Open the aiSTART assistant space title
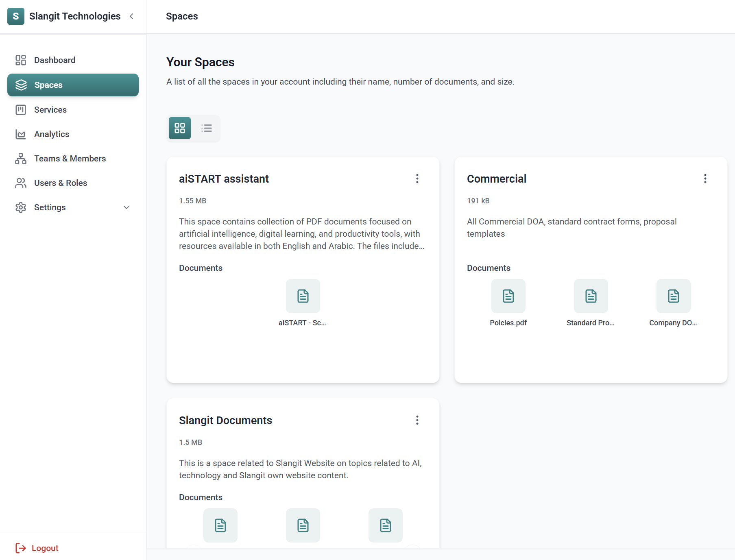 (224, 179)
